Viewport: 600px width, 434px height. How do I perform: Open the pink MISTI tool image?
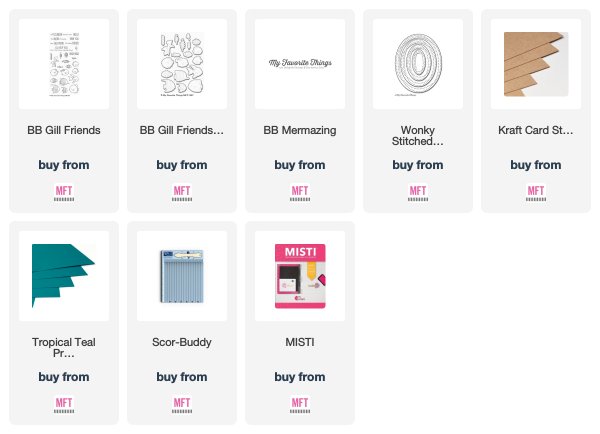click(300, 276)
